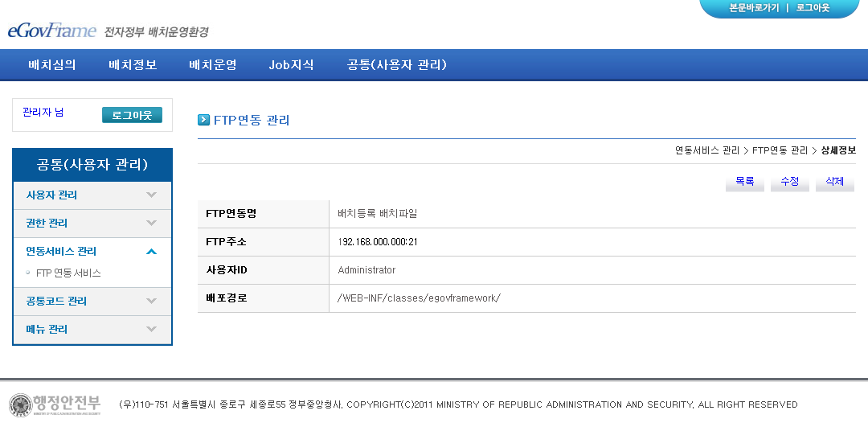Expand the 공통코드 관리 chevron
This screenshot has height=427, width=868.
151,302
